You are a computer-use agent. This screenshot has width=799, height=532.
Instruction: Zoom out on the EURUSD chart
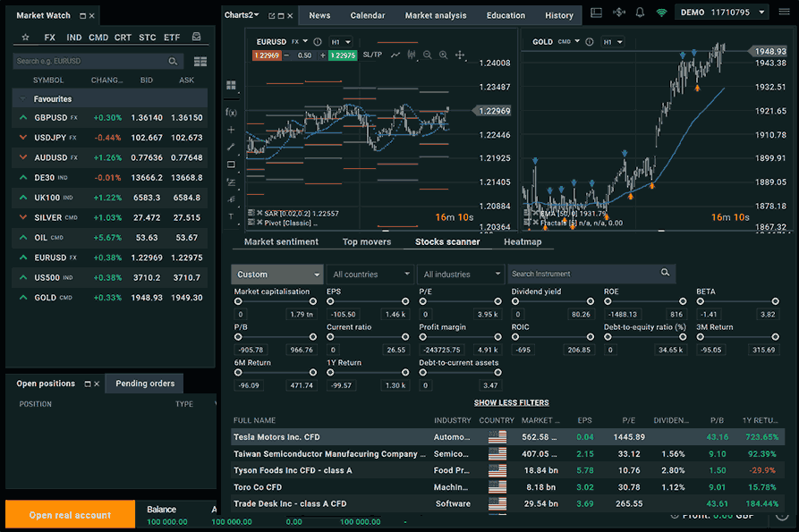click(428, 55)
